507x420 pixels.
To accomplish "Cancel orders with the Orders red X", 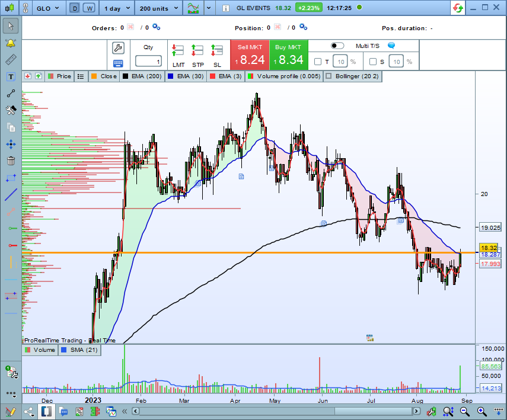I will tap(130, 27).
